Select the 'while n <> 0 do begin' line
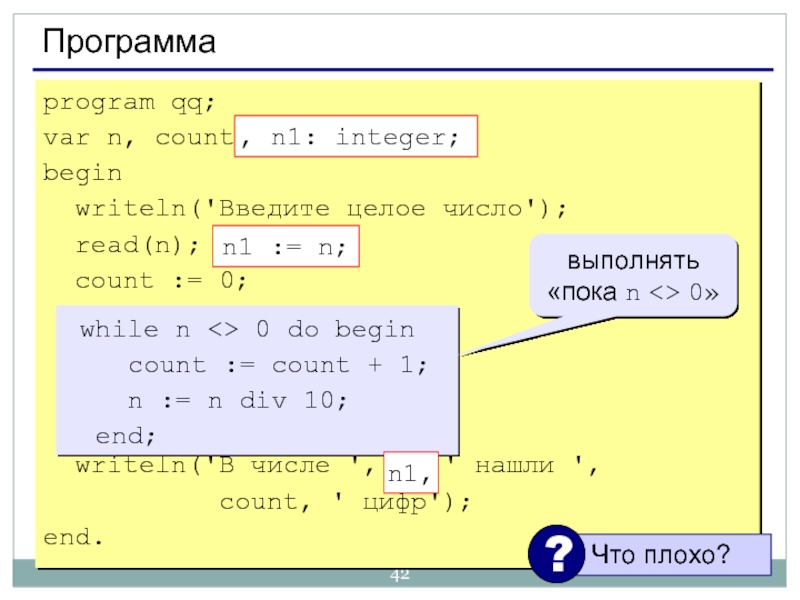The image size is (800, 600). [x=246, y=330]
